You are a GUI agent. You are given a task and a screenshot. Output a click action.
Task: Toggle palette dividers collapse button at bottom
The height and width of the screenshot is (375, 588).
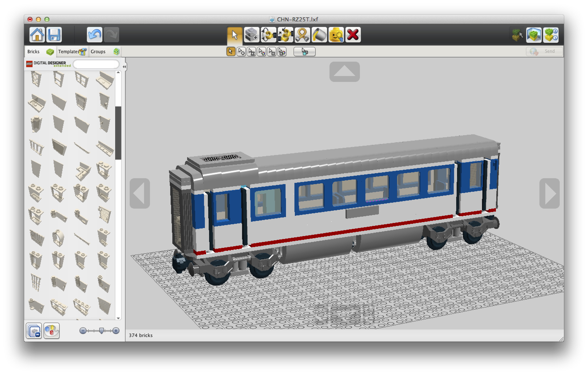pyautogui.click(x=34, y=331)
